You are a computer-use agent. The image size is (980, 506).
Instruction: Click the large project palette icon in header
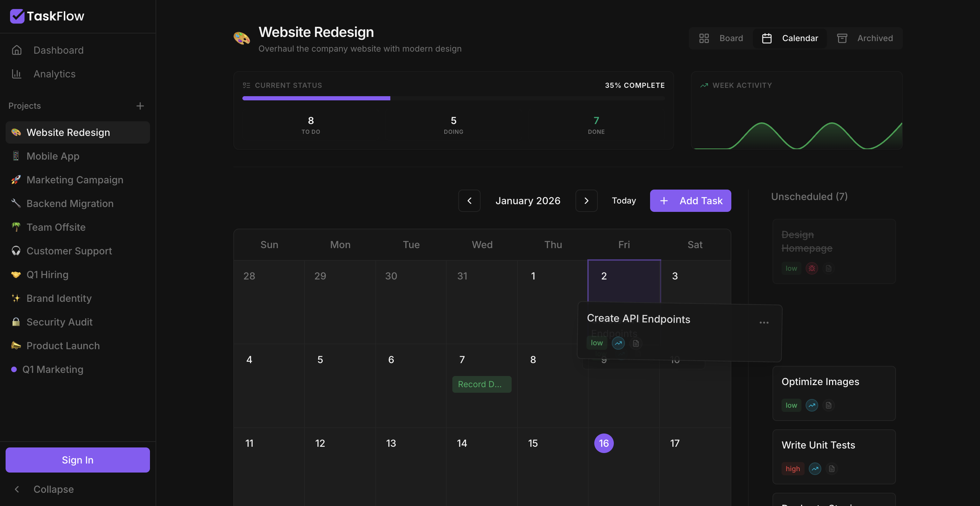pyautogui.click(x=242, y=38)
